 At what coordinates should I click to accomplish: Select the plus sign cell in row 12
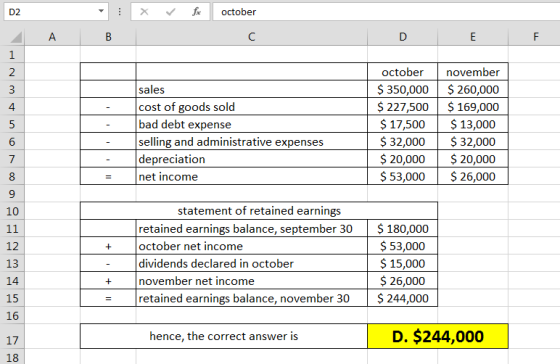click(x=108, y=246)
